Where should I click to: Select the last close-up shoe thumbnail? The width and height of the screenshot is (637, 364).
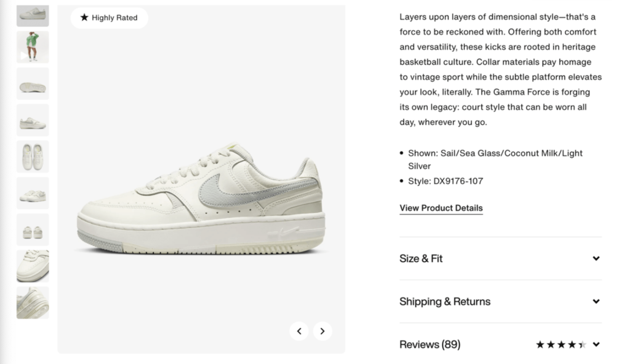pyautogui.click(x=32, y=303)
